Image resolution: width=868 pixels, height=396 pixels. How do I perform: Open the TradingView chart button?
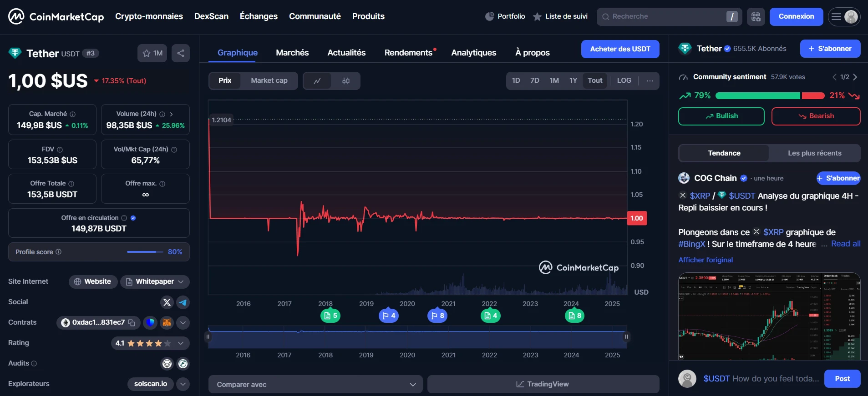(543, 385)
